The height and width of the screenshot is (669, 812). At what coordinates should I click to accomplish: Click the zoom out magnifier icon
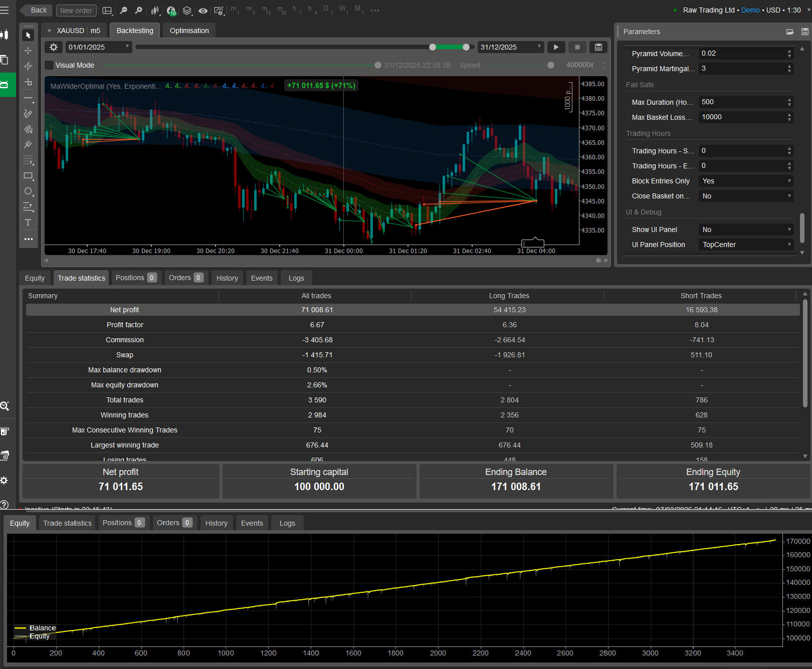pyautogui.click(x=123, y=11)
